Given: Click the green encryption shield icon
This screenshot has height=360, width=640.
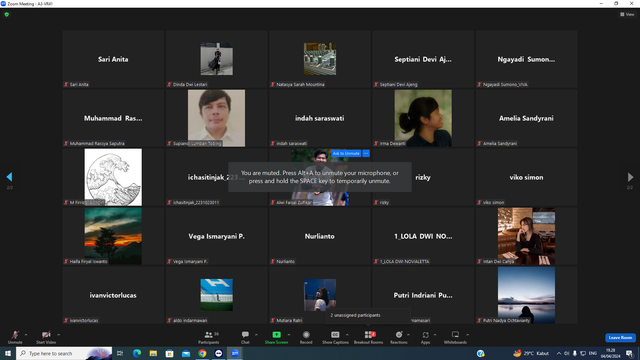Looking at the screenshot, I should pyautogui.click(x=7, y=14).
